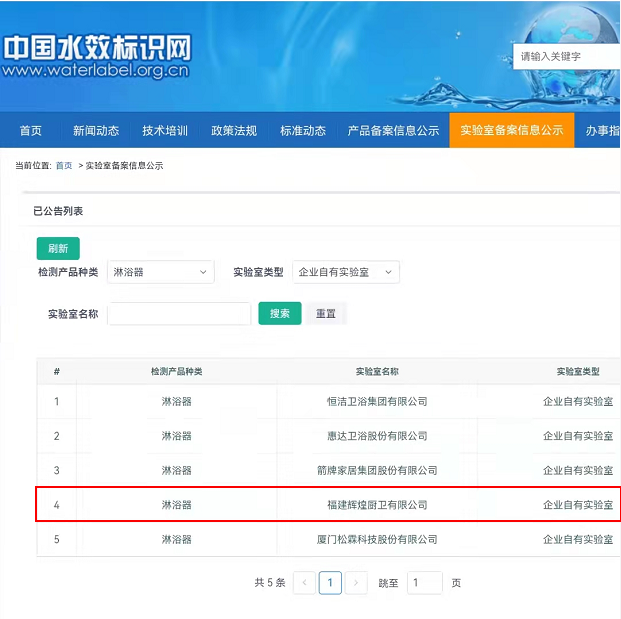Viewport: 621px width, 619px height.
Task: Select 福建辉煌厨卫有限公司 table cell
Action: 377,505
